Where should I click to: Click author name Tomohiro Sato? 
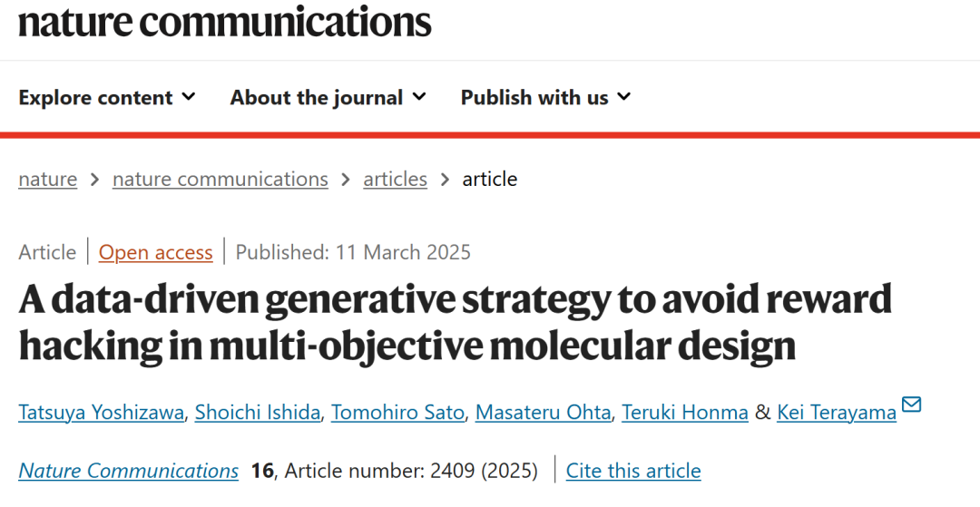click(x=397, y=413)
